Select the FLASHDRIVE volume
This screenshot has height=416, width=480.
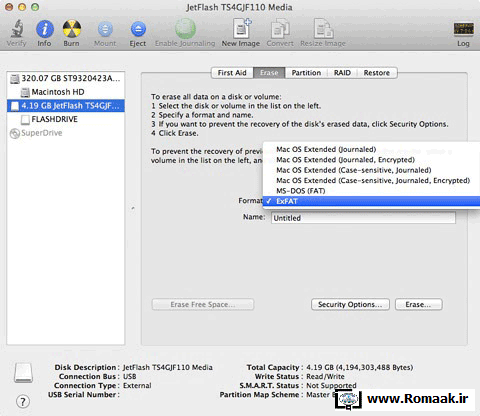tap(66, 119)
